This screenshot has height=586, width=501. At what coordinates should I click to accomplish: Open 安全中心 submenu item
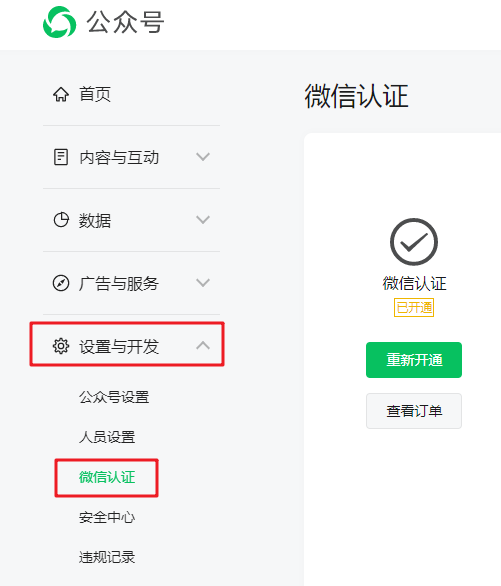click(x=107, y=517)
